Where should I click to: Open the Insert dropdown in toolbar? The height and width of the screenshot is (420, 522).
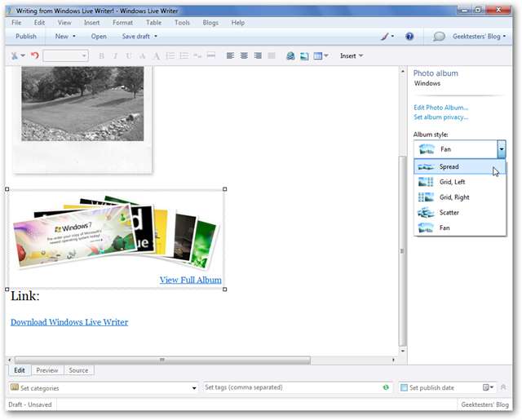tap(352, 56)
